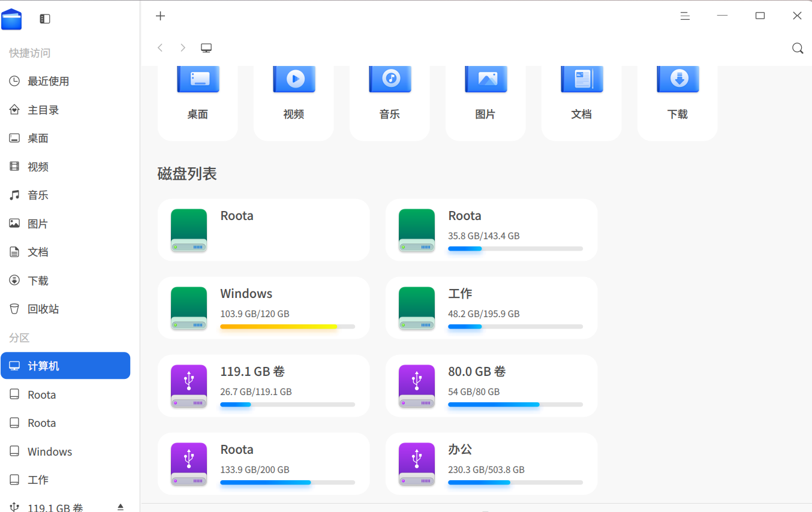Click the search magnifier icon
812x512 pixels.
click(x=798, y=48)
